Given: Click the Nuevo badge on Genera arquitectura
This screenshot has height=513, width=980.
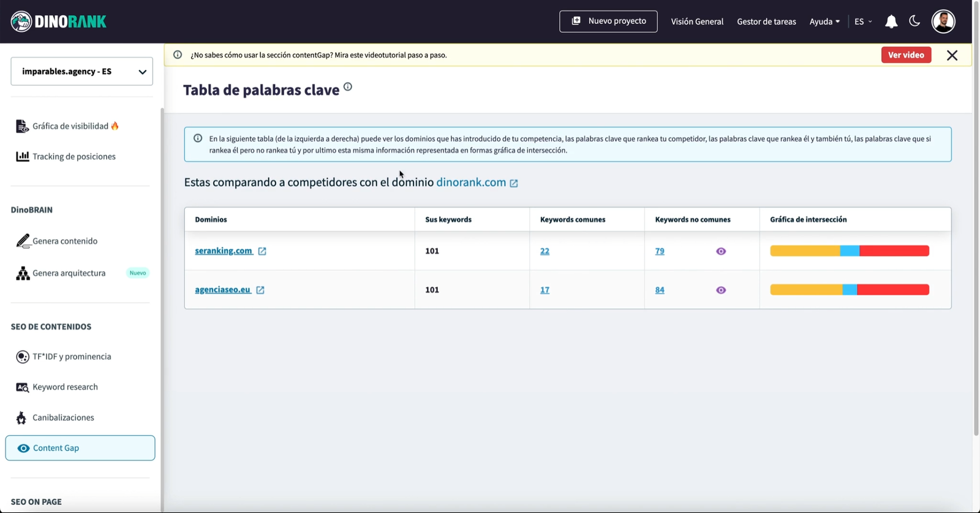Looking at the screenshot, I should tap(138, 273).
